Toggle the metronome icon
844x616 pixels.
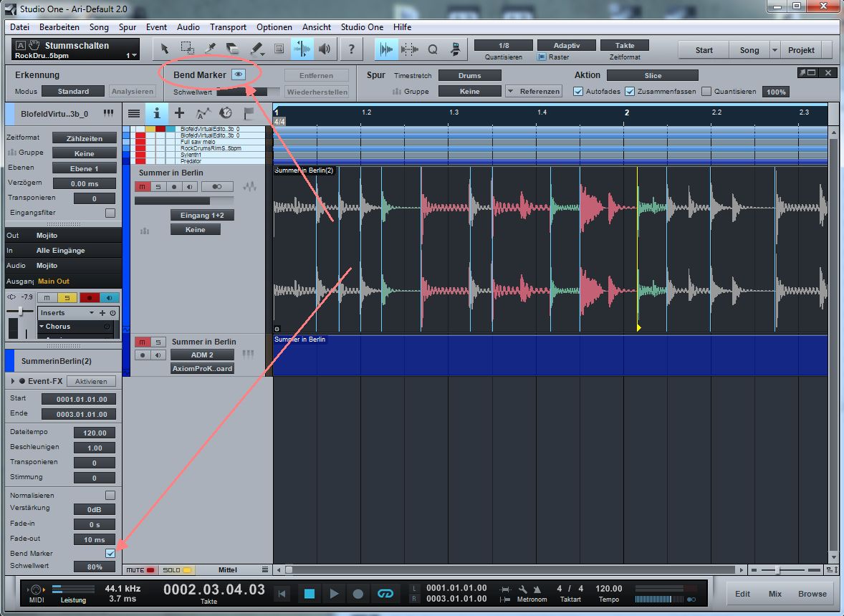[x=537, y=589]
